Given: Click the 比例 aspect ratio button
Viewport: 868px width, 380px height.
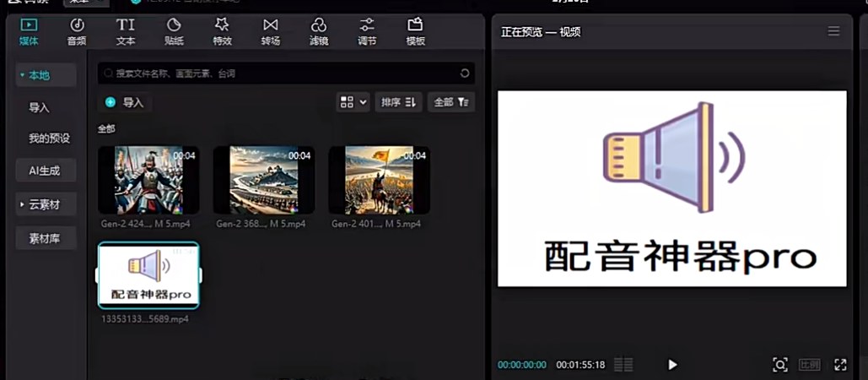Looking at the screenshot, I should [x=809, y=365].
